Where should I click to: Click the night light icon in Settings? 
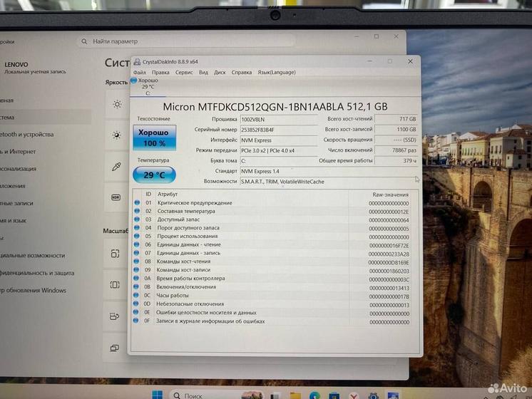coord(117,135)
